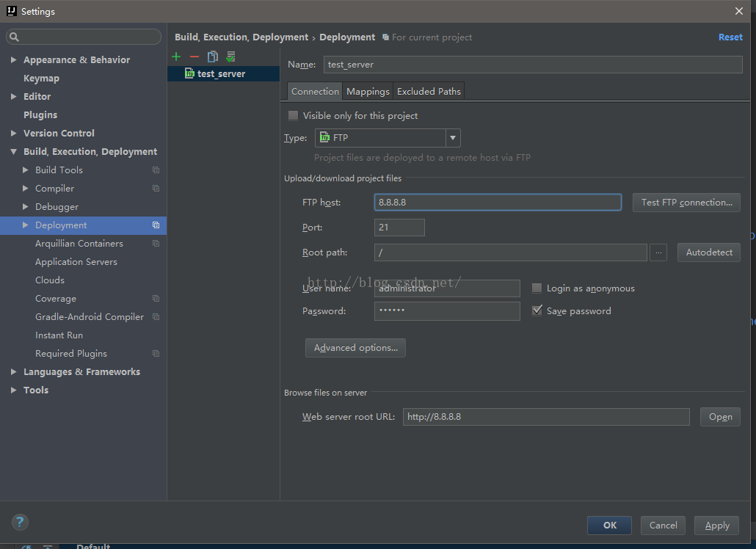The image size is (756, 549).
Task: Click the FTP host field
Action: tap(498, 203)
